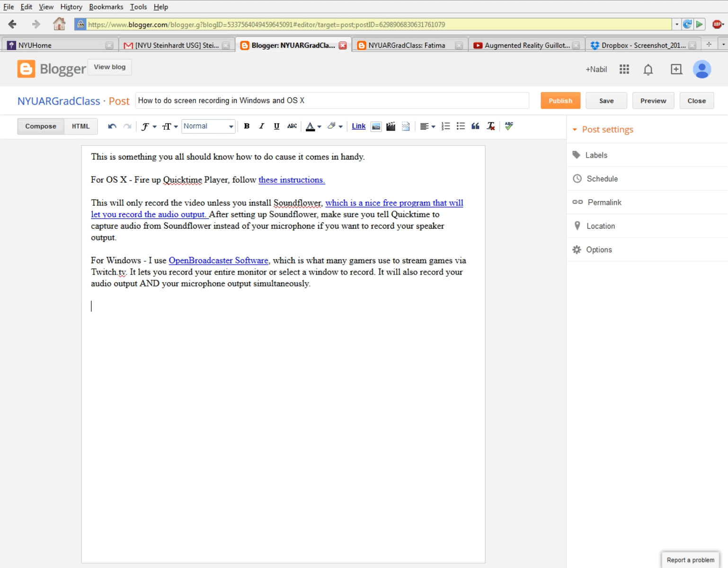The height and width of the screenshot is (568, 728).
Task: Switch to the HTML editing tab
Action: point(80,126)
